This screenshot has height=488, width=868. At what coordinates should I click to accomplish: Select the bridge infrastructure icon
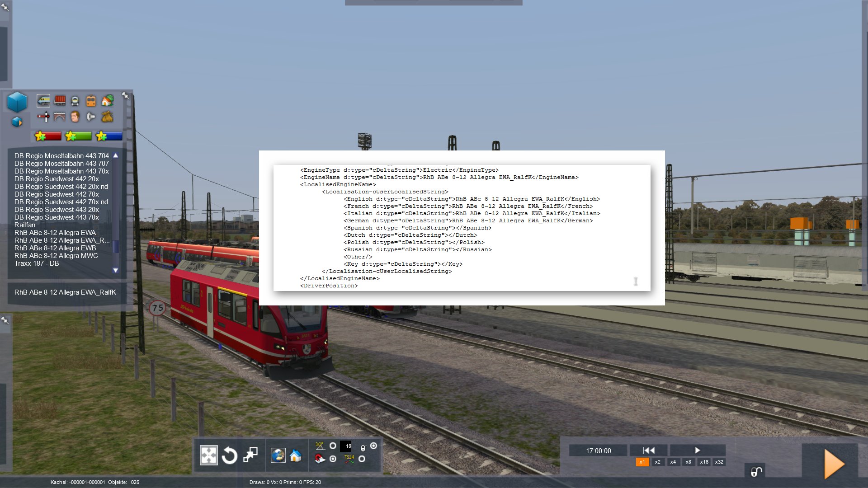point(60,117)
